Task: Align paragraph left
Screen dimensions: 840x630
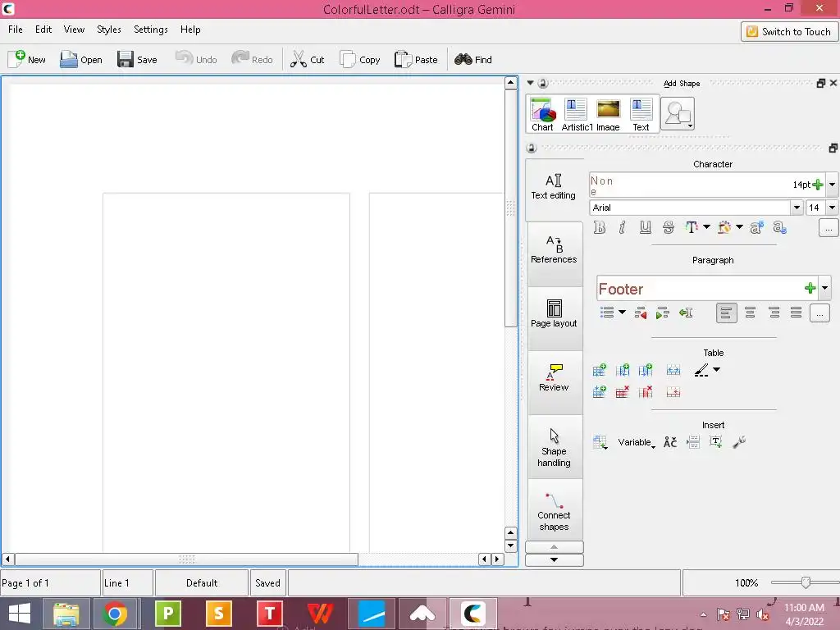Action: coord(727,313)
